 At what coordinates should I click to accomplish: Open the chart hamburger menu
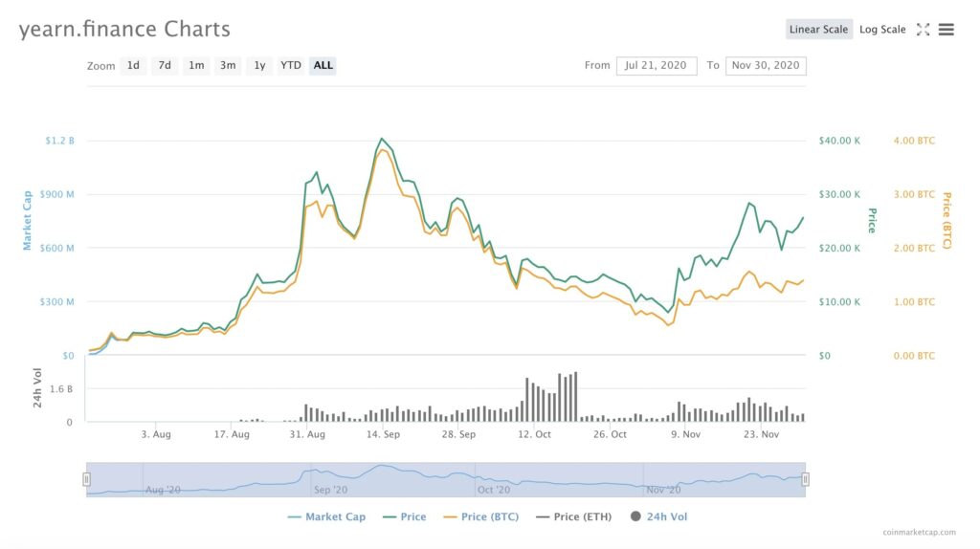coord(947,30)
